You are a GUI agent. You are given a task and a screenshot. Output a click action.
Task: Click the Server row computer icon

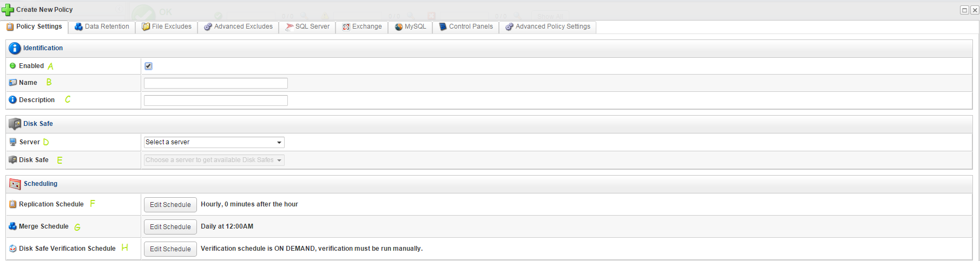13,142
